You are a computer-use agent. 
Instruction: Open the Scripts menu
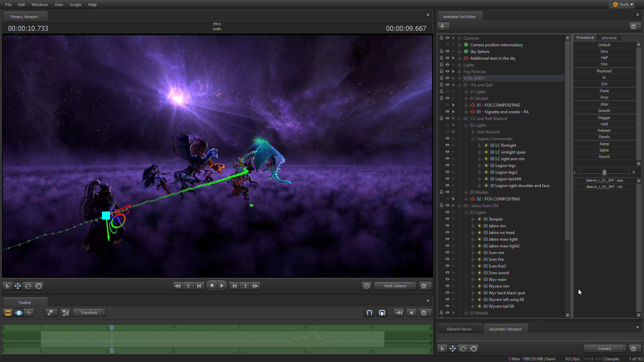tap(75, 4)
